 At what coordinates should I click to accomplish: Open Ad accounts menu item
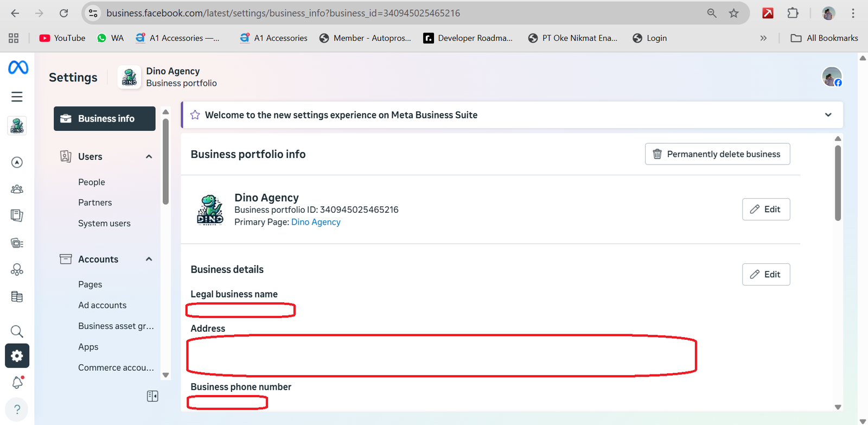(102, 305)
